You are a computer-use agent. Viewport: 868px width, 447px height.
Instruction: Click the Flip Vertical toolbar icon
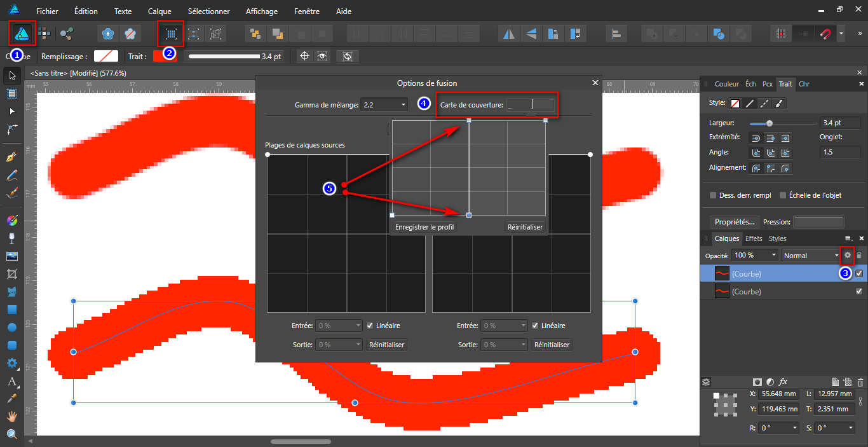(x=531, y=34)
